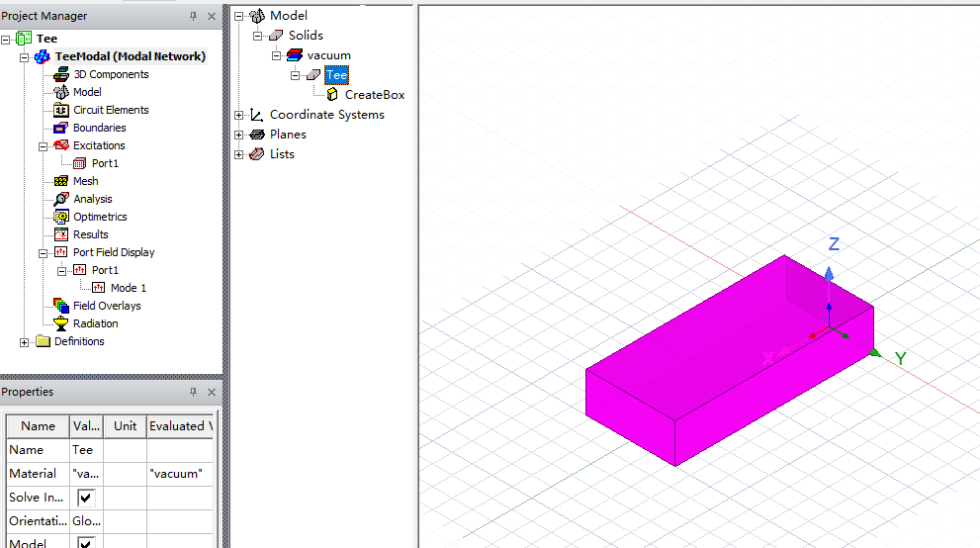Expand the Definitions folder
This screenshot has width=980, height=548.
point(24,342)
